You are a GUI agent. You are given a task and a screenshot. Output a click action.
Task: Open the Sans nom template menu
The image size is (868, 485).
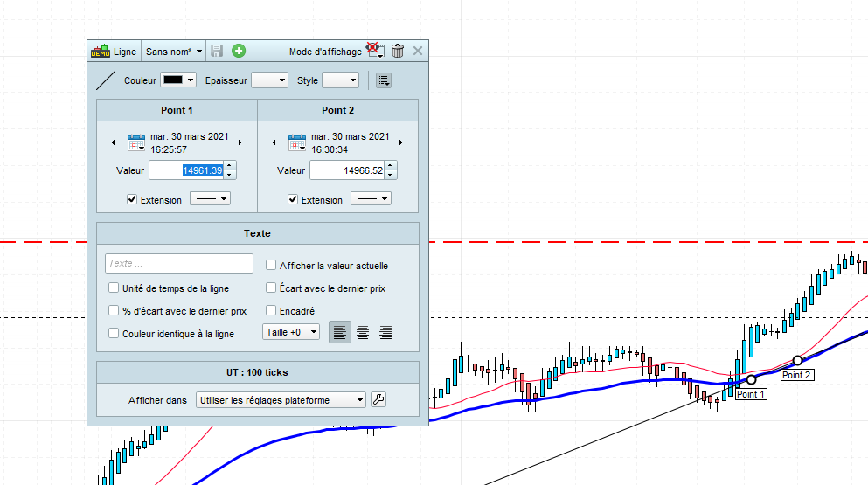pos(173,52)
